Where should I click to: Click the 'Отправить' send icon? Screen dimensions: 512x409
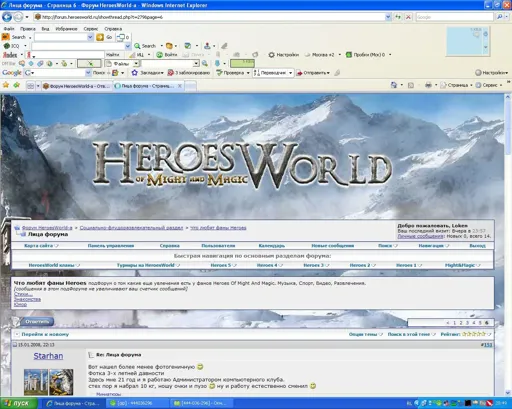(x=299, y=73)
